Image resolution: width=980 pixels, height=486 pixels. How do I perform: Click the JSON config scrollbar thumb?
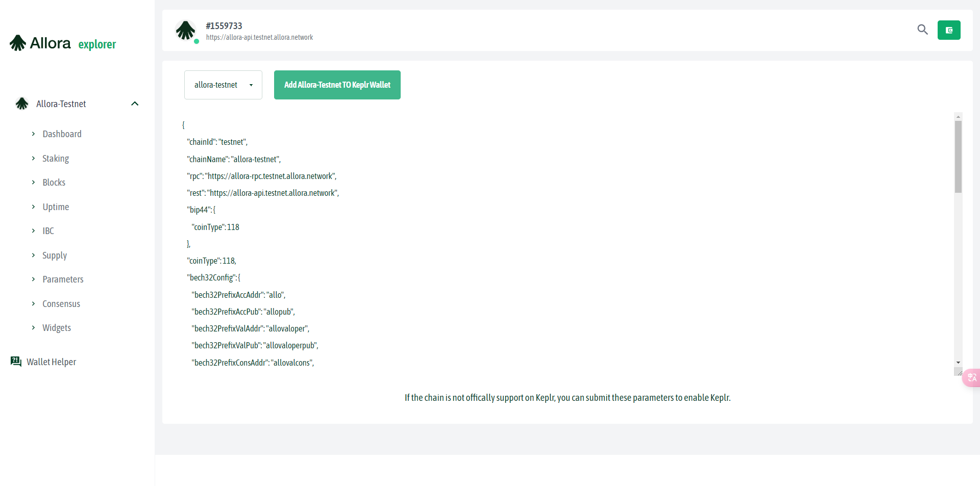click(x=958, y=157)
